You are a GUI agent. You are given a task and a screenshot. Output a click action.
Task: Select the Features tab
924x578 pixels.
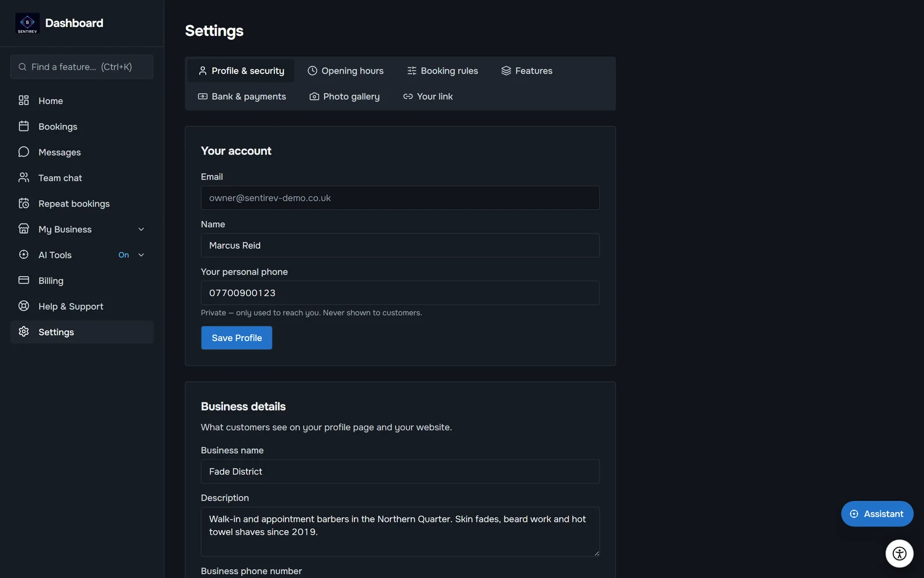click(x=527, y=71)
